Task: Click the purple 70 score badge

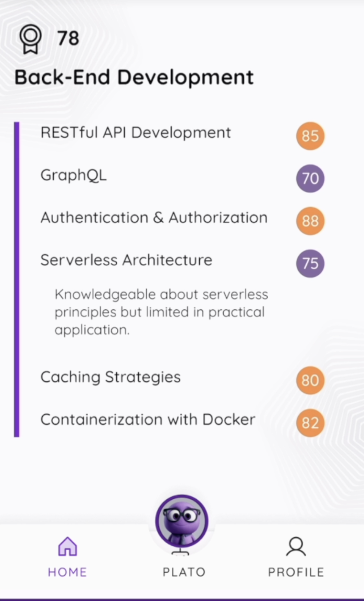Action: tap(310, 179)
